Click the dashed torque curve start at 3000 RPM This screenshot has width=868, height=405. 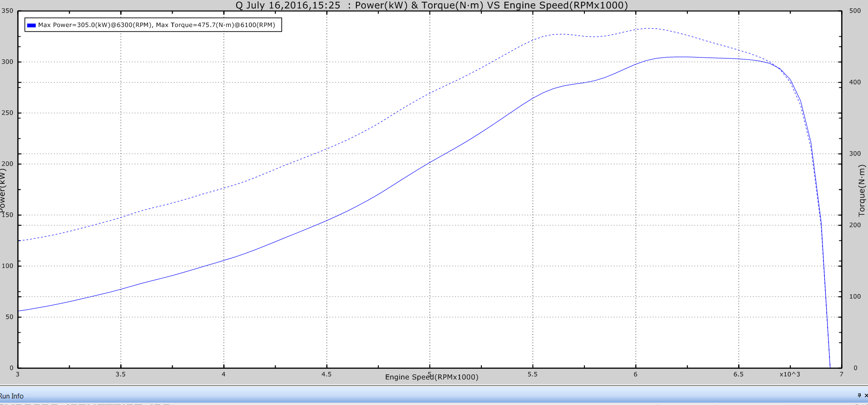coord(19,241)
